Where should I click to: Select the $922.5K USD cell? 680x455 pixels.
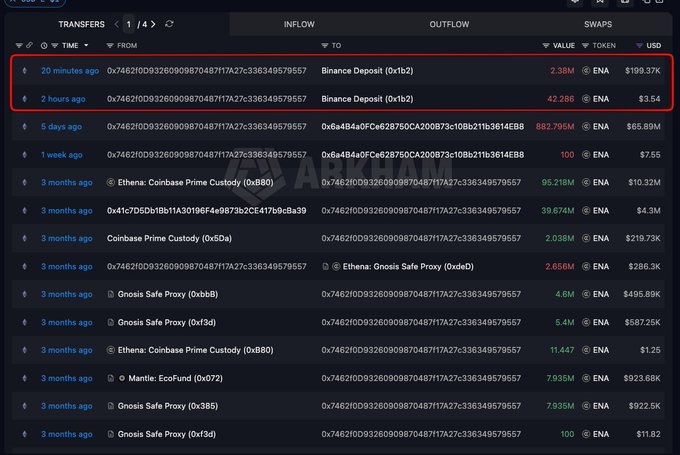[644, 406]
